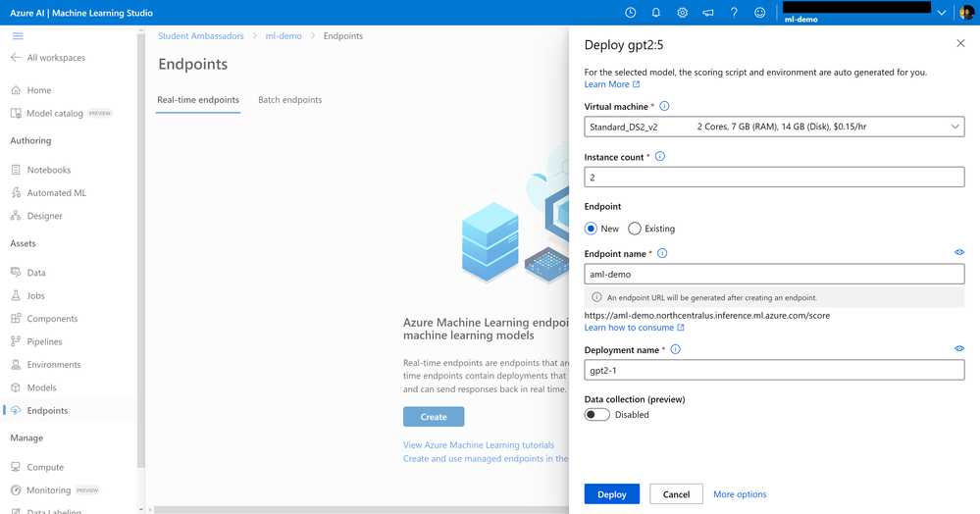
Task: Open View Azure Machine Learning tutorials link
Action: click(479, 445)
